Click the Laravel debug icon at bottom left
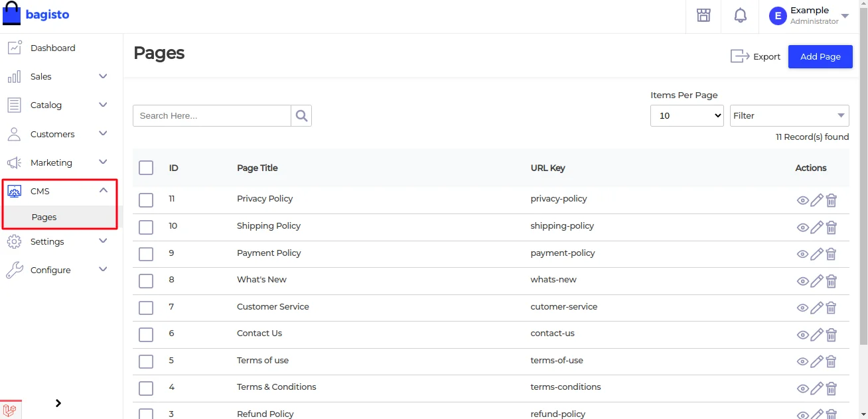The image size is (868, 419). pos(11,410)
